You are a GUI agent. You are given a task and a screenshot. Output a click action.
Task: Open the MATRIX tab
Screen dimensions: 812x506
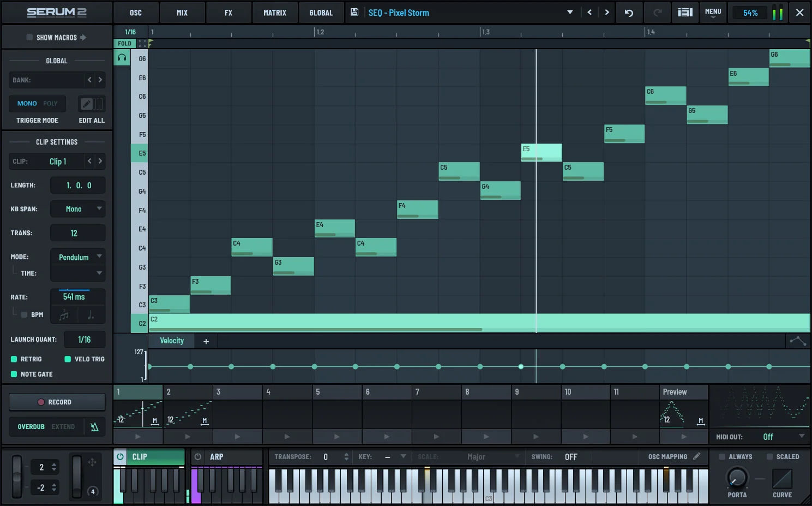coord(275,13)
